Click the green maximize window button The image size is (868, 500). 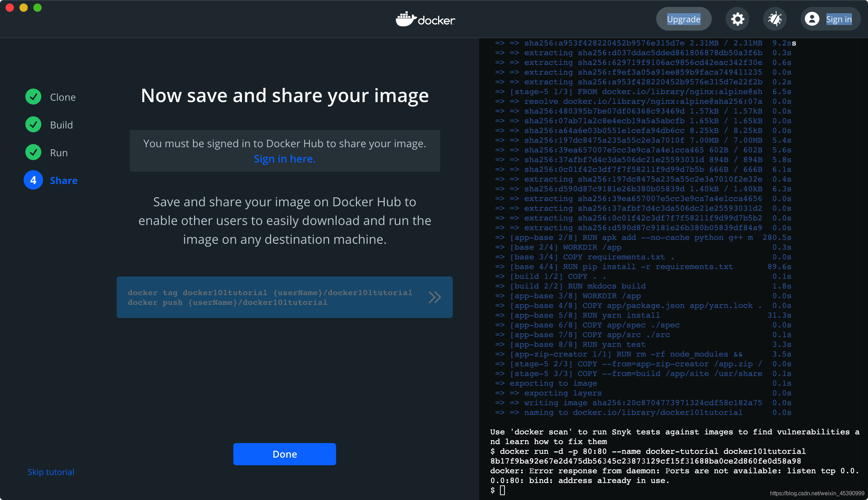[x=37, y=8]
